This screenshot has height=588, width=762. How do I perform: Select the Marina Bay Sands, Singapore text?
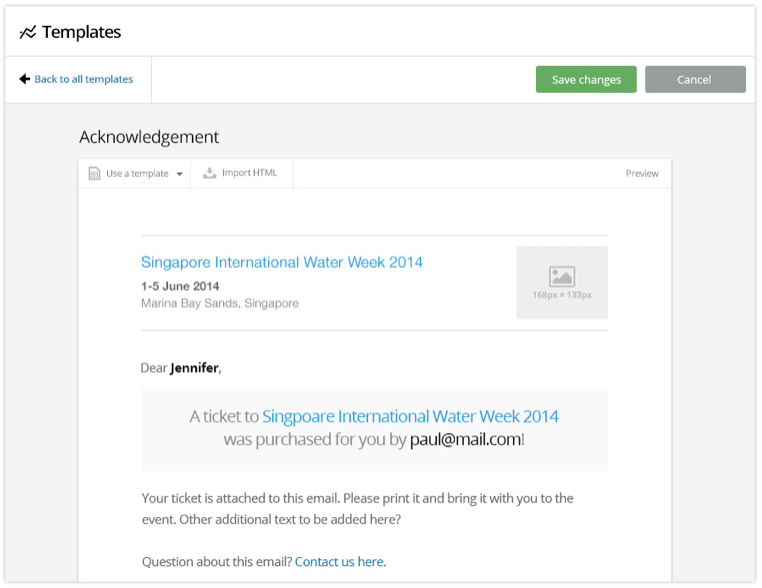click(x=220, y=303)
